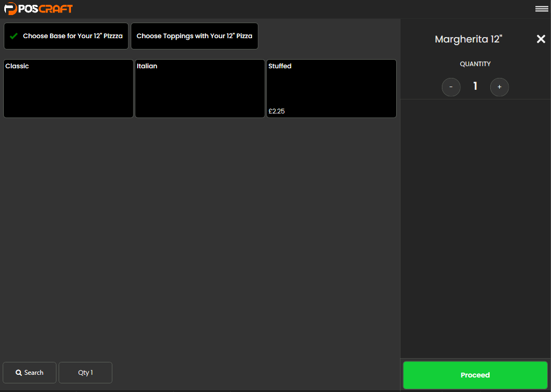551x392 pixels.
Task: Click the Qty 1 button
Action: pos(85,373)
